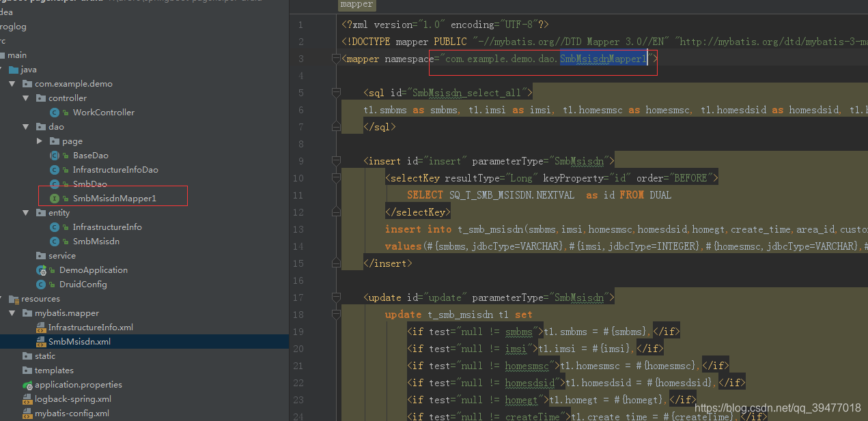This screenshot has width=868, height=421.
Task: Click the service package folder icon
Action: (x=41, y=256)
